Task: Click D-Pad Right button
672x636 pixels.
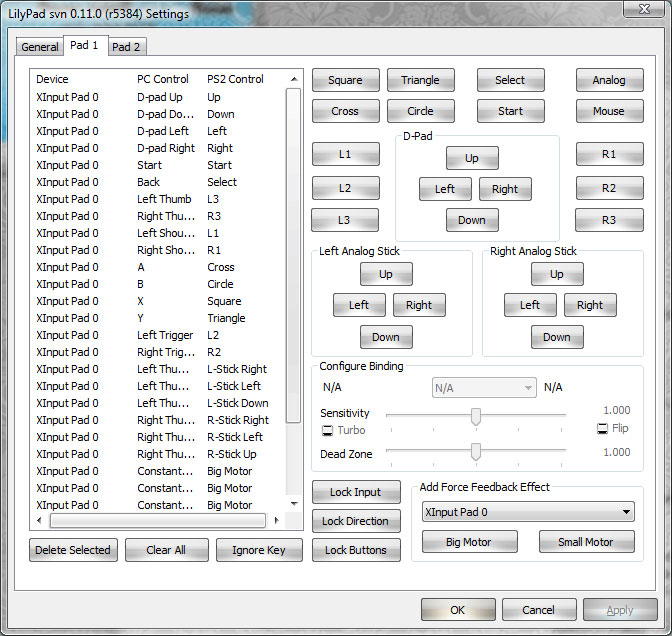Action: [x=505, y=189]
